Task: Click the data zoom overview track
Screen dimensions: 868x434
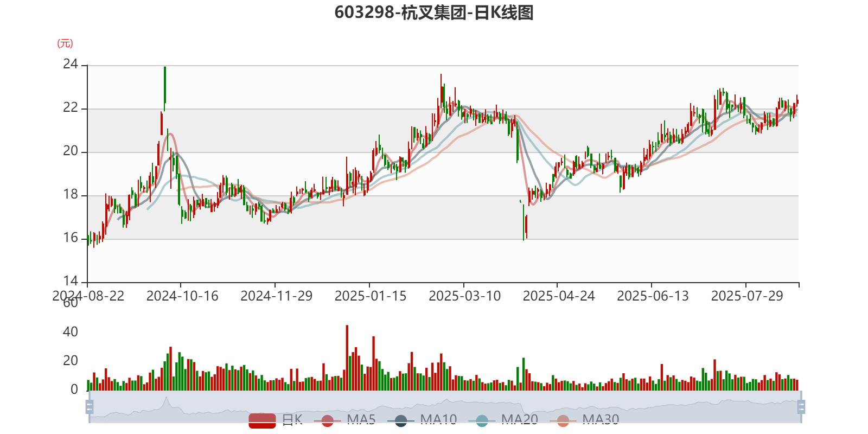Action: coord(445,407)
